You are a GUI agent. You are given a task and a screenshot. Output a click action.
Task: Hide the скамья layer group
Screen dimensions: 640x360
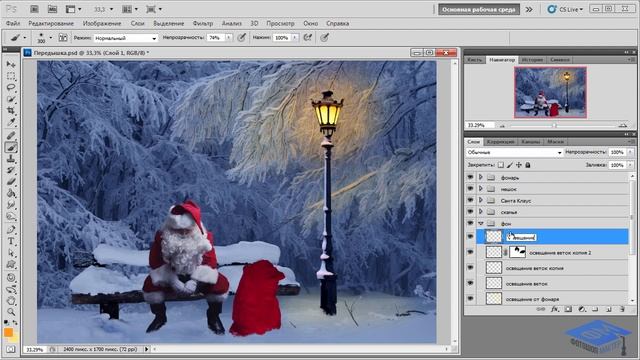(x=470, y=211)
